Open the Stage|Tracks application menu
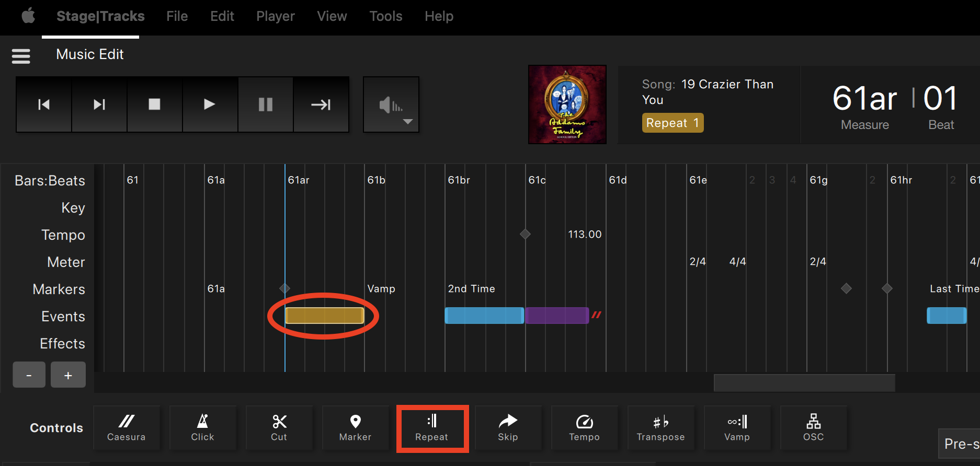Viewport: 980px width, 466px height. pos(100,16)
